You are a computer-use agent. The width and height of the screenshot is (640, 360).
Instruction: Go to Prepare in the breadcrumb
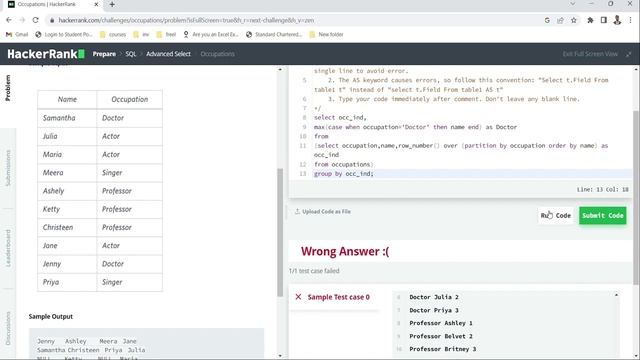coord(104,54)
